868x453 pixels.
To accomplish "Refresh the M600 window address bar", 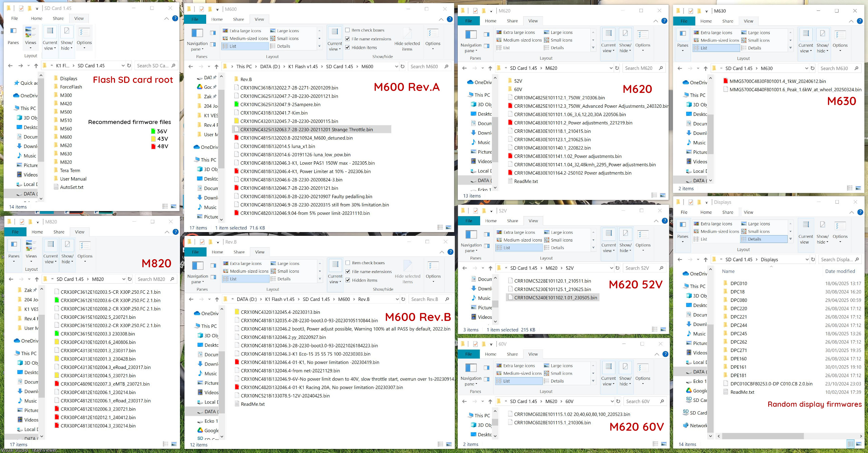I will (402, 66).
